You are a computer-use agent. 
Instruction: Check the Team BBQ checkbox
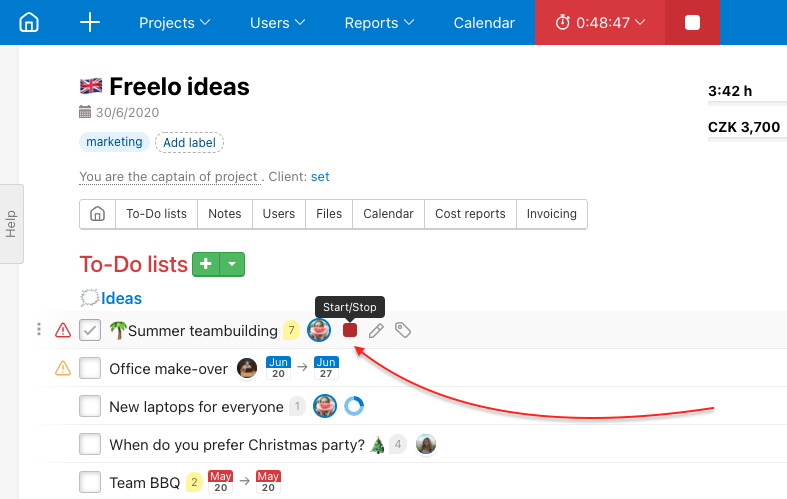coord(90,482)
